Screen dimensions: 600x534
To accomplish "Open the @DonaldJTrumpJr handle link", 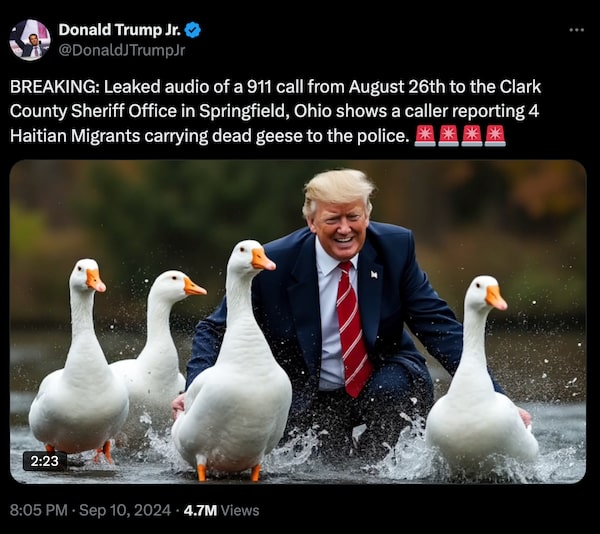I will point(122,50).
